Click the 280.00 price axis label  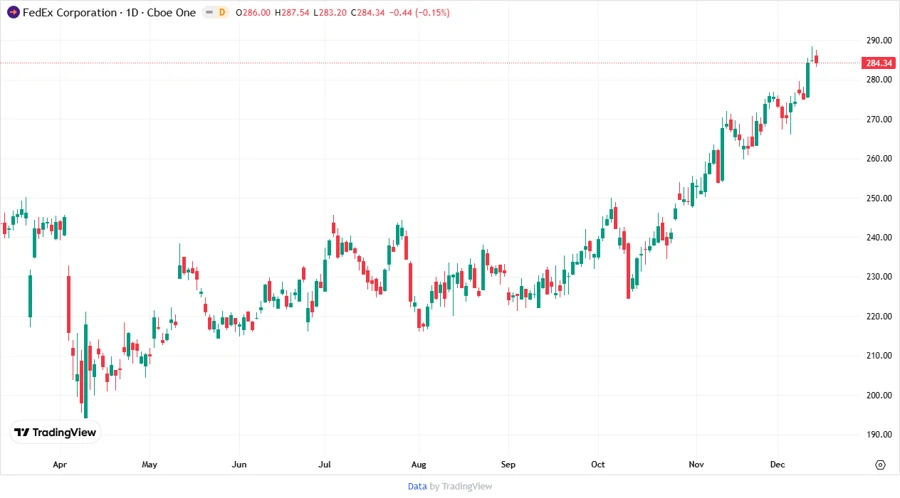pos(879,80)
